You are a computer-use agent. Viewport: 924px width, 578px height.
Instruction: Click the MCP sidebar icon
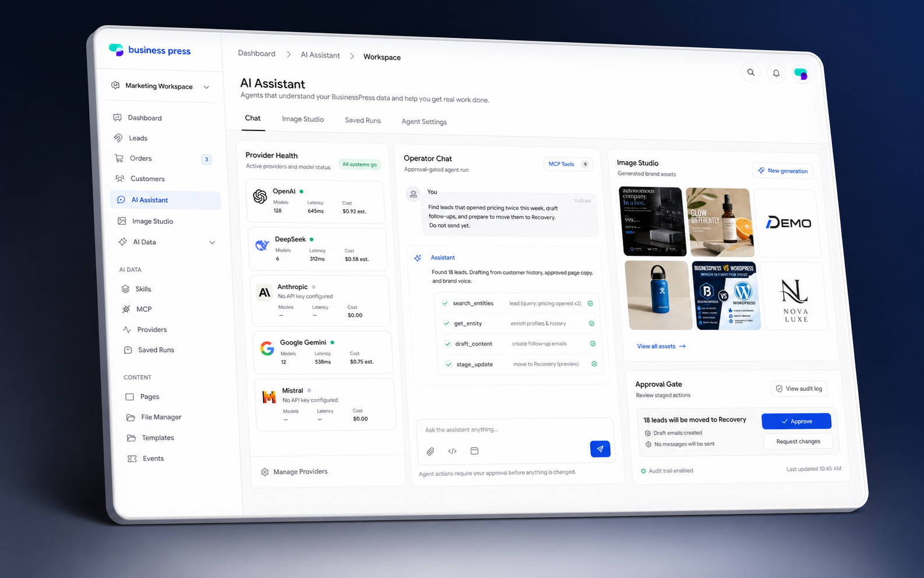click(x=126, y=309)
